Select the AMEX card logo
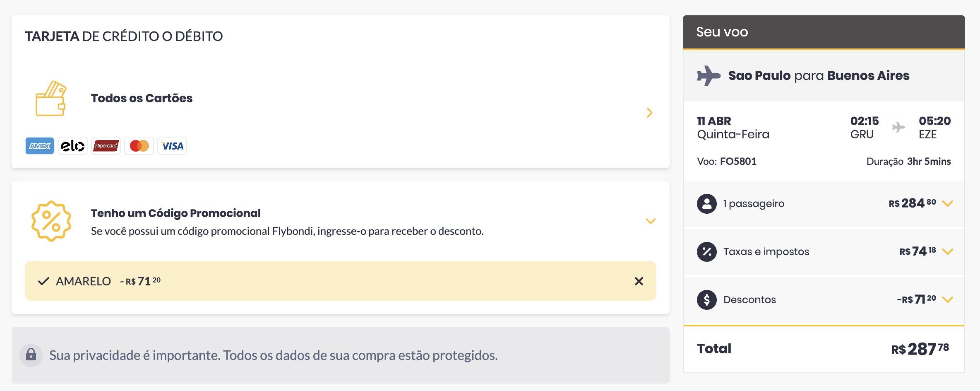The height and width of the screenshot is (391, 980). pyautogui.click(x=40, y=146)
